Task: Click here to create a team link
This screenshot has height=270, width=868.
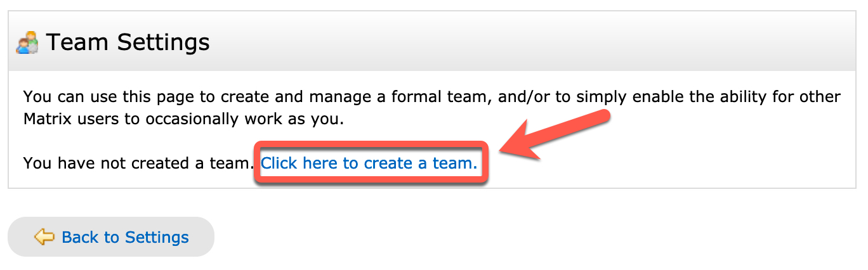Action: (x=369, y=164)
